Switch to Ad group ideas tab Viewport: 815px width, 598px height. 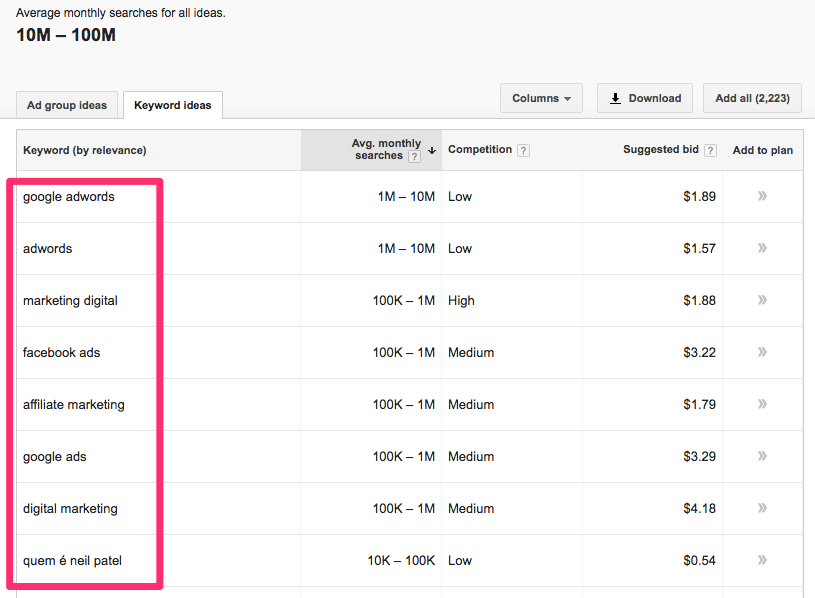click(x=67, y=106)
